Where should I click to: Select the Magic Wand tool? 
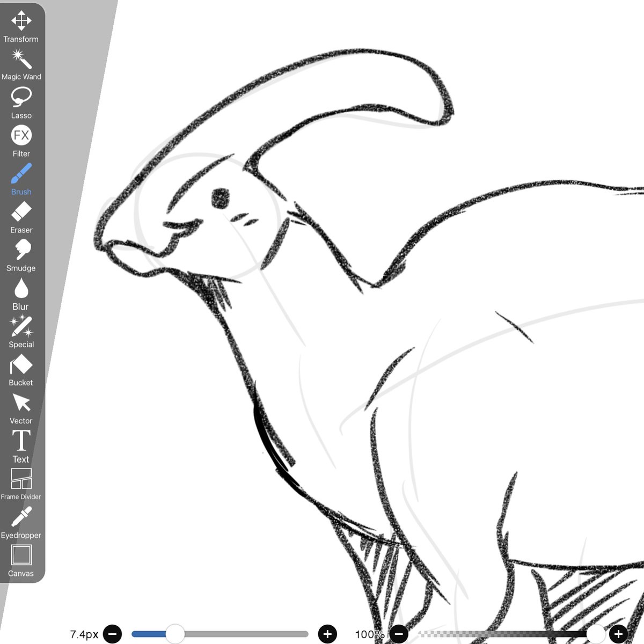point(21,64)
